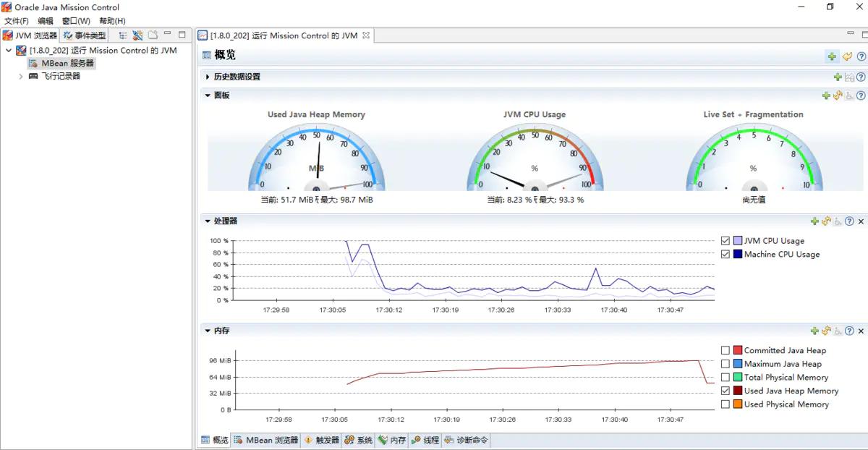Image resolution: width=868 pixels, height=450 pixels.
Task: Click the tree layout icon in JVM browser toolbar
Action: tap(123, 35)
